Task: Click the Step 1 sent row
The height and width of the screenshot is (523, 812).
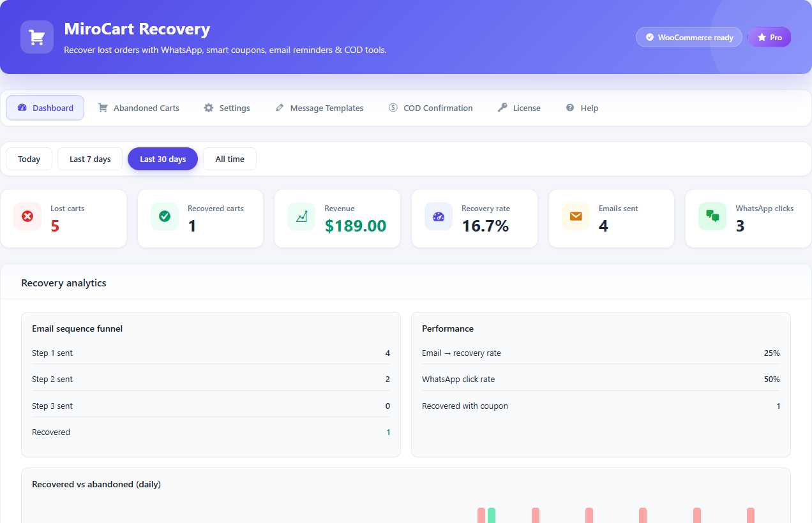Action: (x=211, y=353)
